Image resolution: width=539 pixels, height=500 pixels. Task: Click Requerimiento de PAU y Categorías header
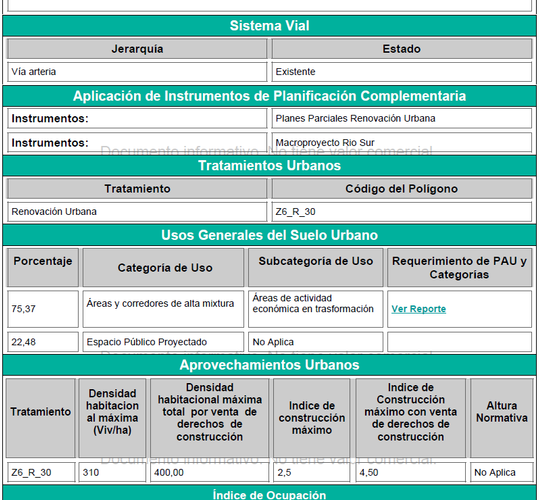coord(460,268)
